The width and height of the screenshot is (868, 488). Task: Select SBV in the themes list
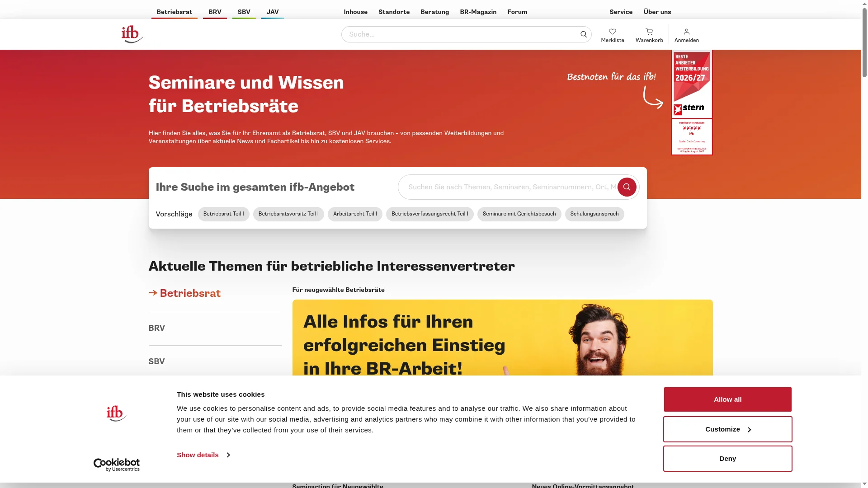coord(157,362)
